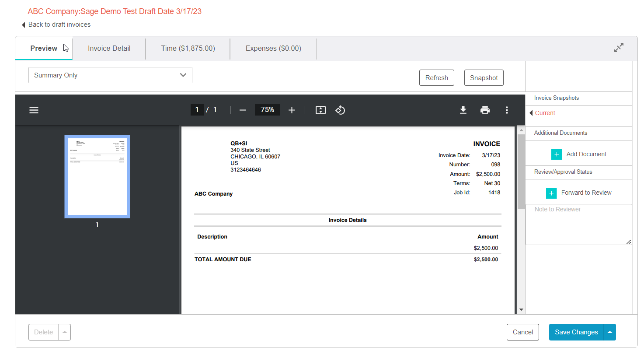
Task: Select the Current snapshot entry
Action: click(x=545, y=113)
